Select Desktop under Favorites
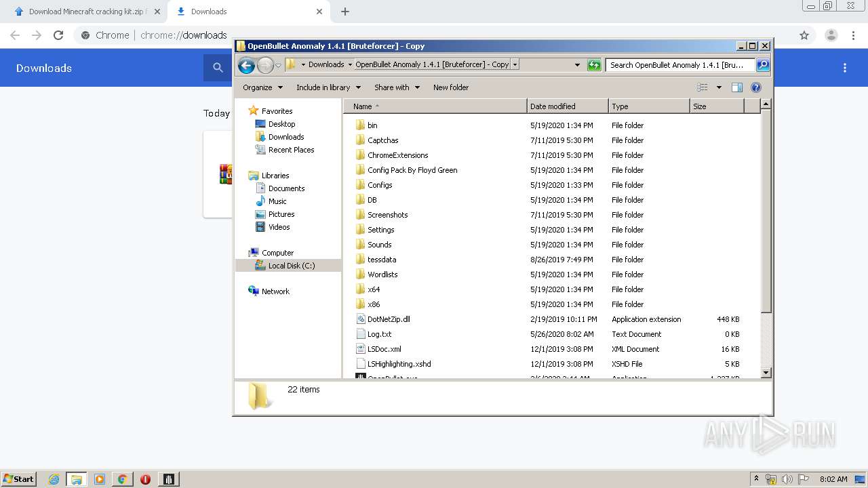Viewport: 868px width, 488px height. (281, 124)
